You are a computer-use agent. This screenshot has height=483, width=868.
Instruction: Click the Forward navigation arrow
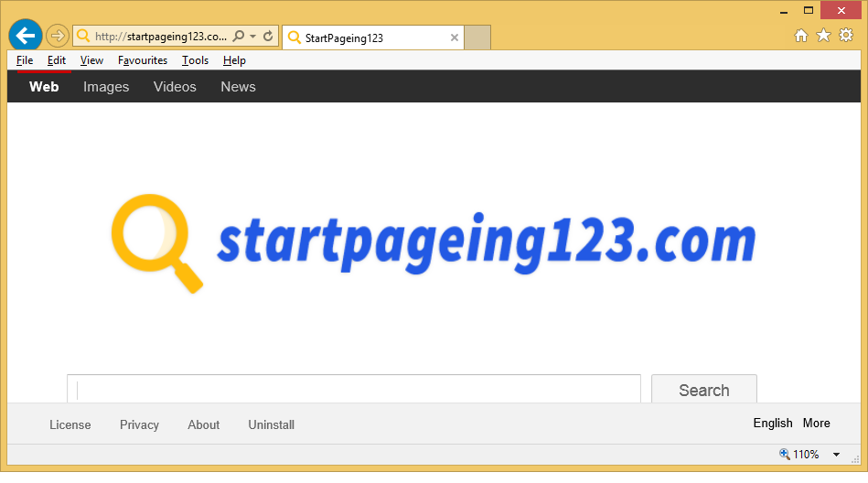(x=57, y=37)
